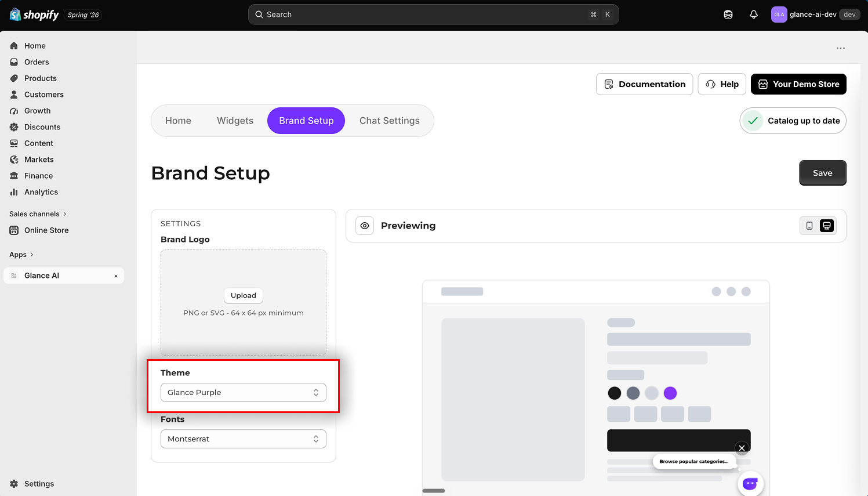Viewport: 868px width, 496px height.
Task: Expand the Apps section
Action: (x=21, y=255)
